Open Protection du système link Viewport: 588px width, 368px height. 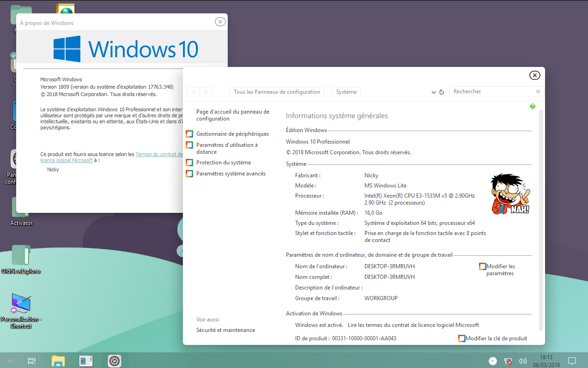(224, 163)
